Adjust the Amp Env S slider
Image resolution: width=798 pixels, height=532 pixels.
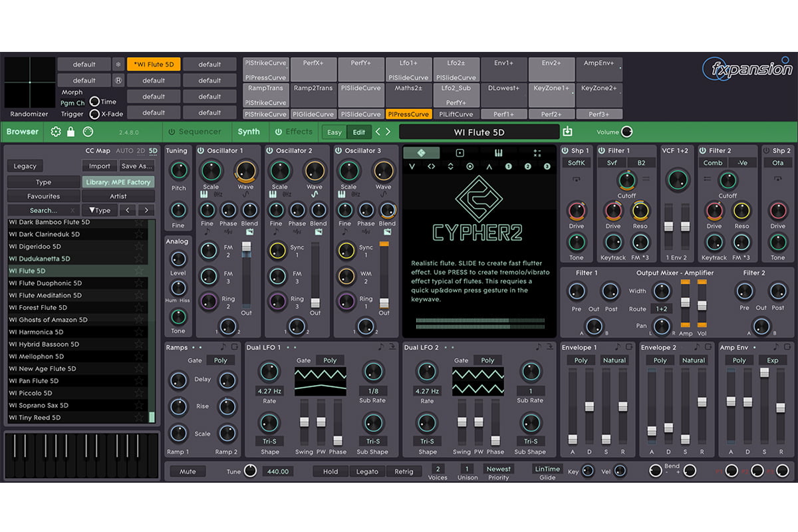pos(764,372)
